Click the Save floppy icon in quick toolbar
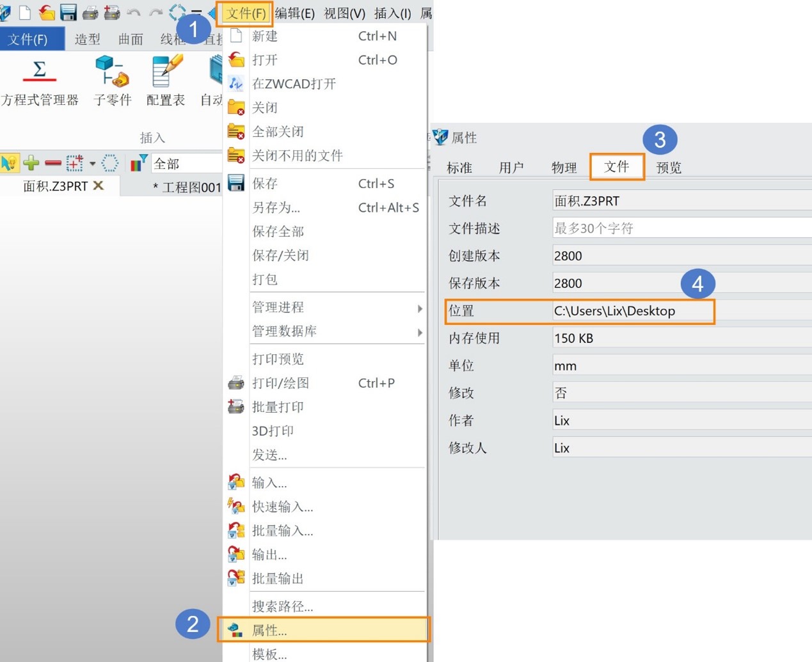 pyautogui.click(x=68, y=12)
